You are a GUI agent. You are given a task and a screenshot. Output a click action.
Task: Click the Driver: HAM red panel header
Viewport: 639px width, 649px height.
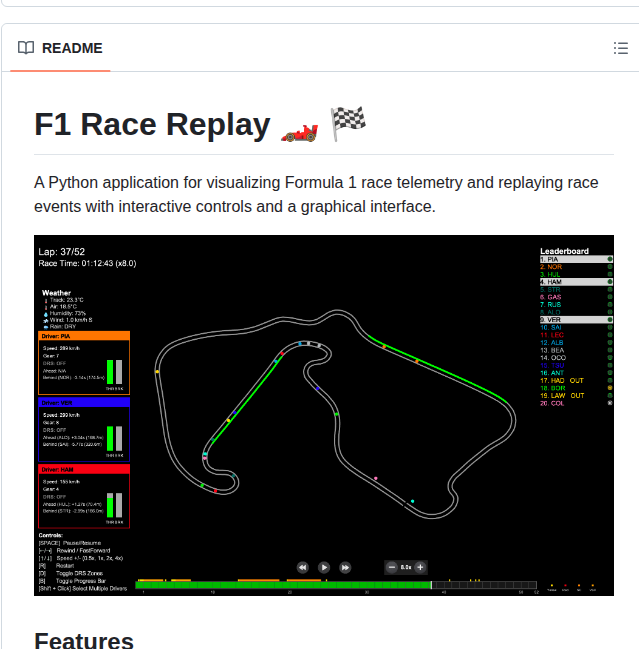click(x=84, y=469)
